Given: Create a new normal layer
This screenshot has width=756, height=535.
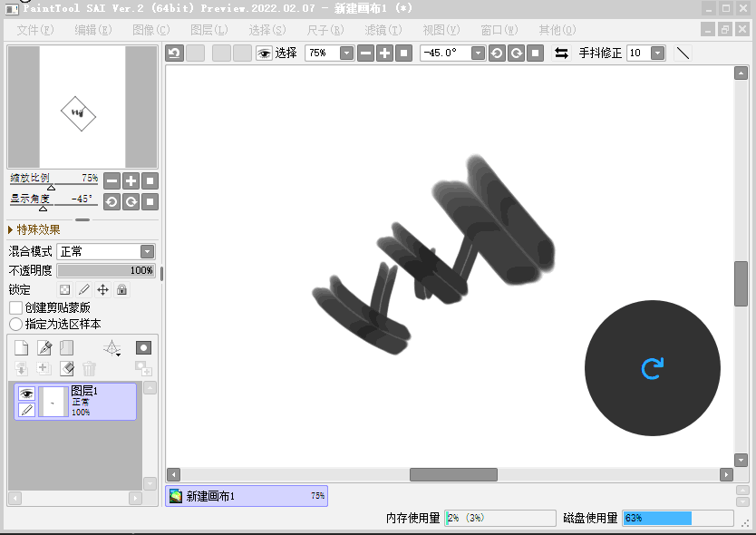Looking at the screenshot, I should (21, 348).
